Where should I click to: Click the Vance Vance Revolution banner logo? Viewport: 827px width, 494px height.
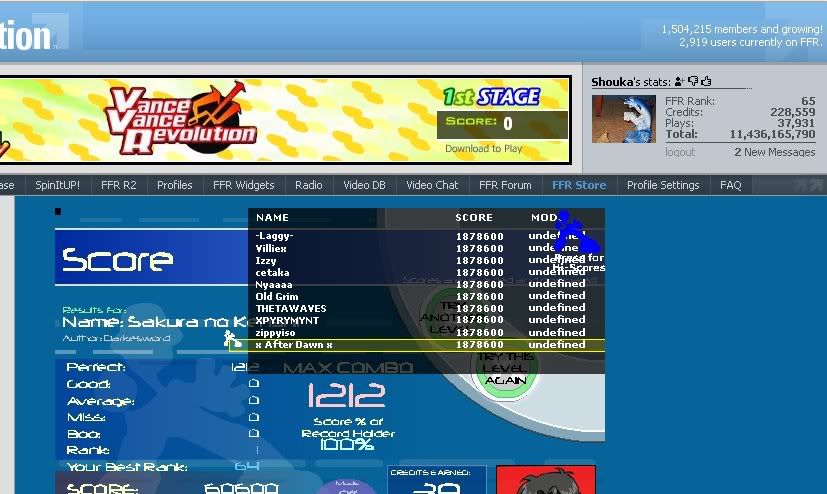tap(180, 120)
